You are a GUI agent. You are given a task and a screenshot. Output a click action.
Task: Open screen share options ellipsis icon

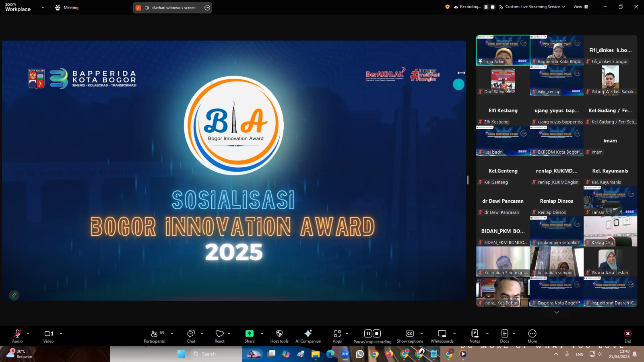(x=207, y=8)
